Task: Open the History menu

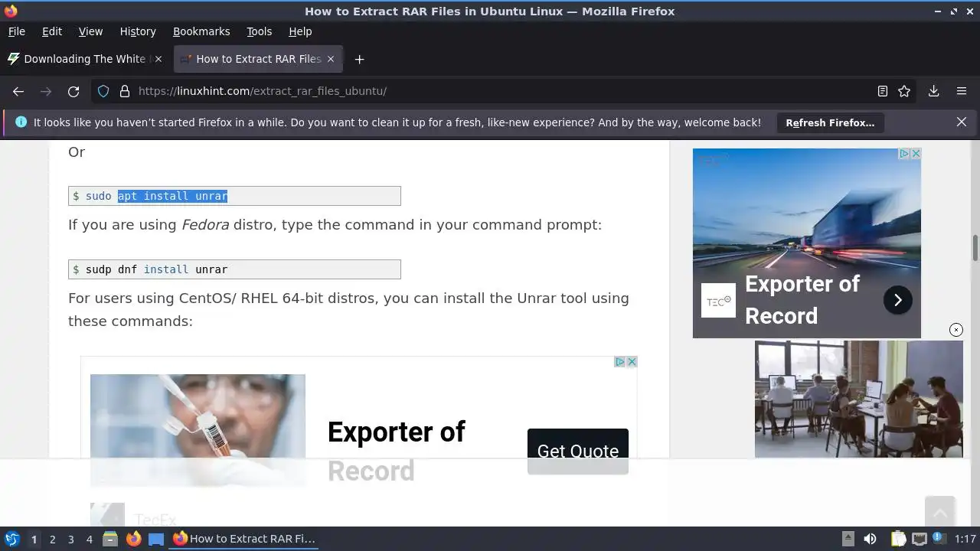Action: click(x=138, y=31)
